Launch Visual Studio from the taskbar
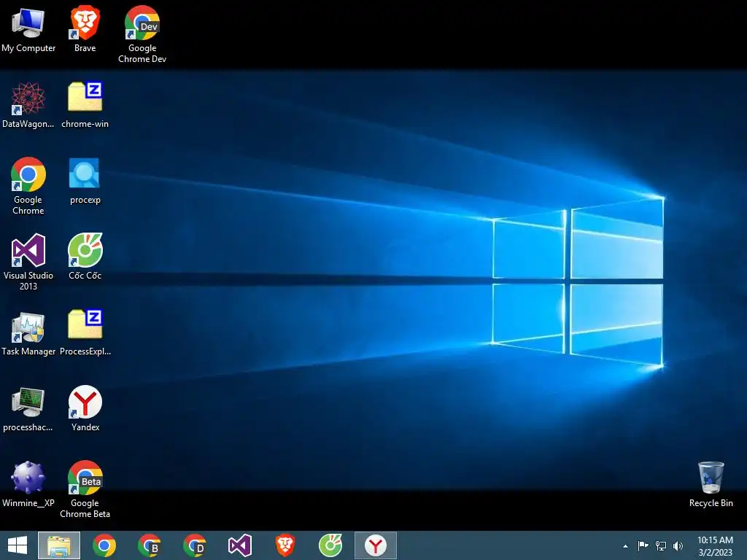 (239, 545)
